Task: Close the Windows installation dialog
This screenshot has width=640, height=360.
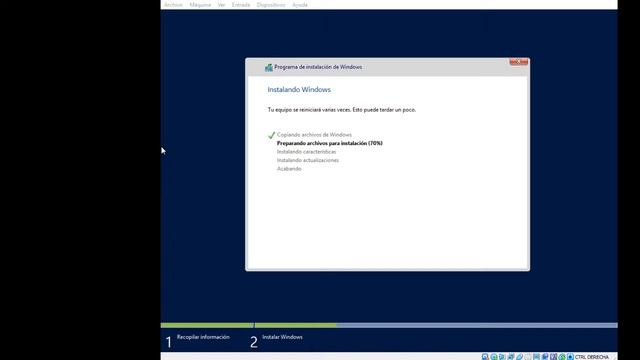Action: pos(519,62)
